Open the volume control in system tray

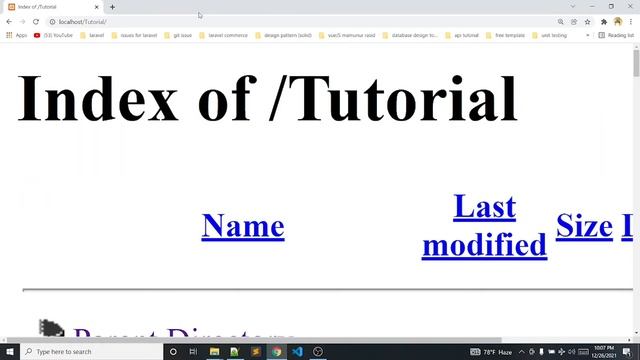[x=572, y=352]
